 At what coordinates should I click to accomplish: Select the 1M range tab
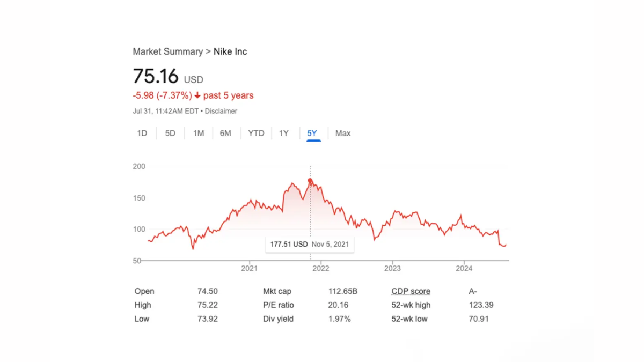pyautogui.click(x=199, y=134)
